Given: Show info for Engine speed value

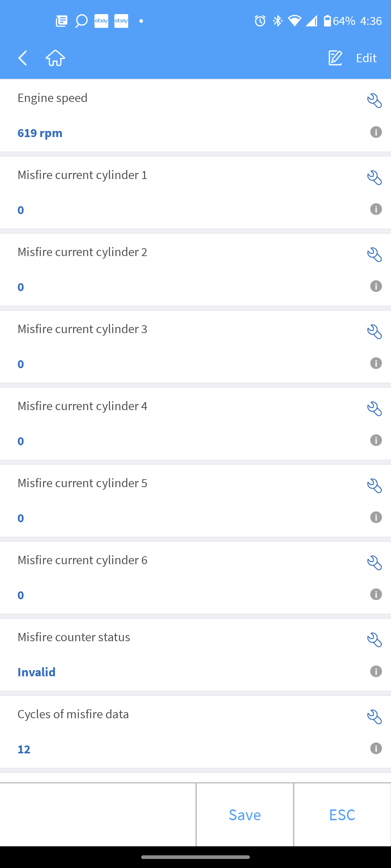Looking at the screenshot, I should pos(376,132).
